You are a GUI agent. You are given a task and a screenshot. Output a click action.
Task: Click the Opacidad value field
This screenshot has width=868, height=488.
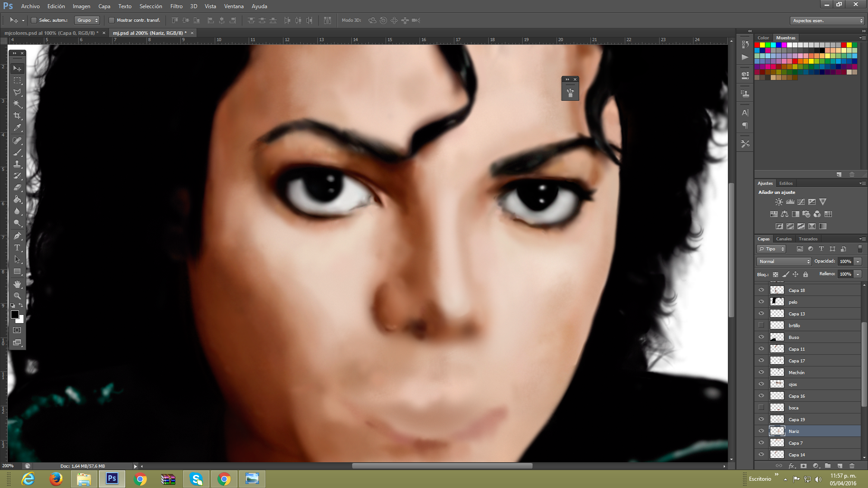(845, 261)
